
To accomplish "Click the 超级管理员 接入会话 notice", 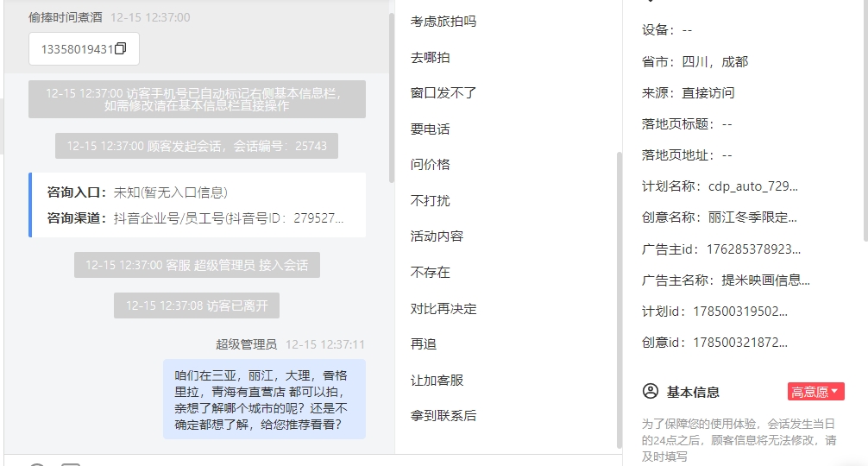I will [x=197, y=265].
